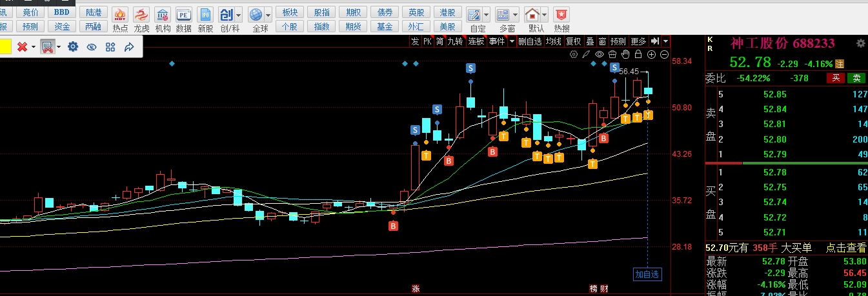This screenshot has height=296, width=868.
Task: Toggle 均线 moving average display
Action: [553, 41]
